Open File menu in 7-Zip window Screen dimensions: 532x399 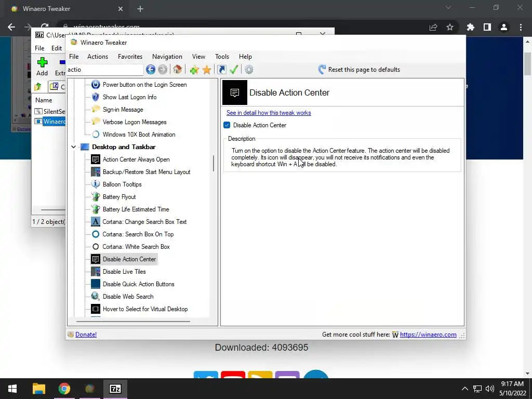pyautogui.click(x=39, y=48)
